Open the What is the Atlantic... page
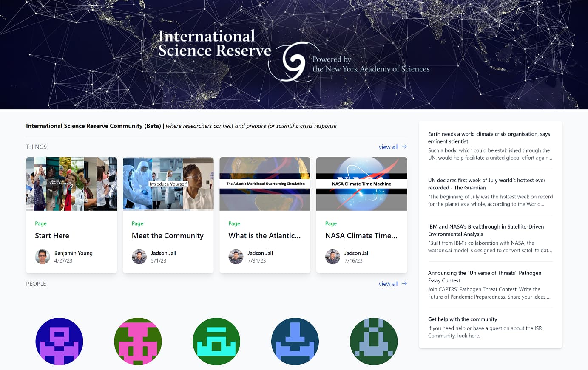The height and width of the screenshot is (370, 588). [x=264, y=236]
